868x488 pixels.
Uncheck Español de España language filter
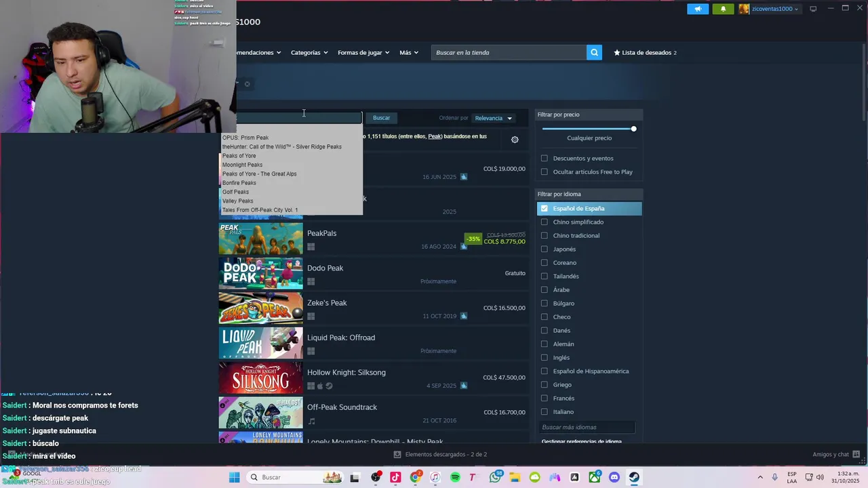pyautogui.click(x=544, y=208)
